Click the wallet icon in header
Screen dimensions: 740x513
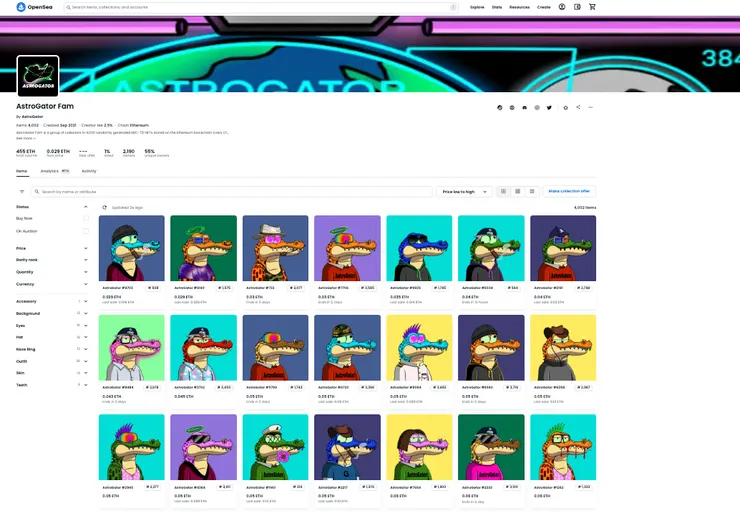click(577, 6)
